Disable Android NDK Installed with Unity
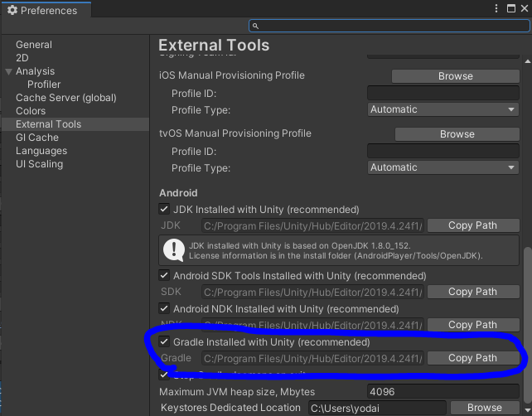Screen dimensions: 532x416 [x=164, y=309]
